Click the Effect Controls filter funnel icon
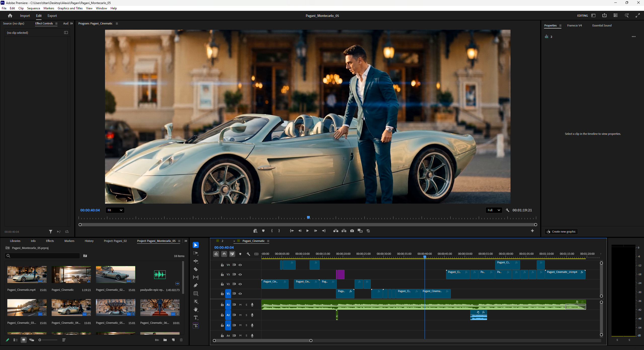The height and width of the screenshot is (350, 644). click(x=51, y=232)
